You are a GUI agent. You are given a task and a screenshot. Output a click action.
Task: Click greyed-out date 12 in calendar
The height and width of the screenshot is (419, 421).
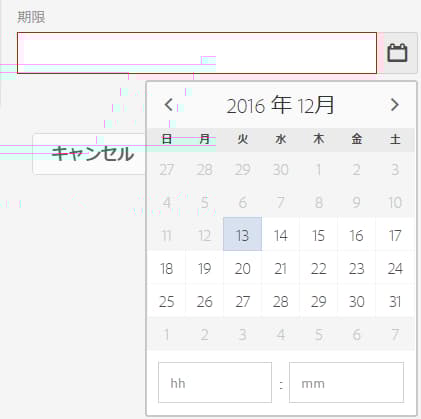click(x=204, y=234)
